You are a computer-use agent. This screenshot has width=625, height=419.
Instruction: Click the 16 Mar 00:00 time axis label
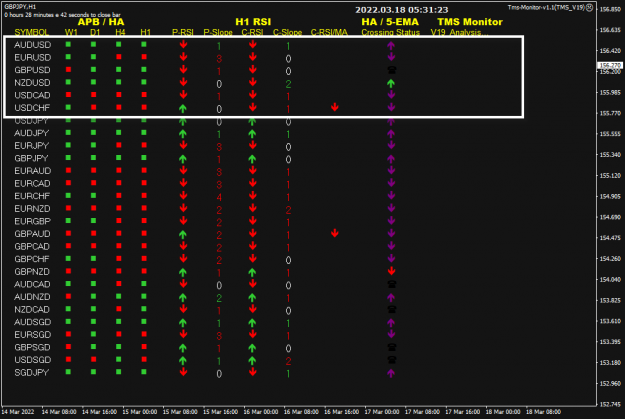pos(261,412)
